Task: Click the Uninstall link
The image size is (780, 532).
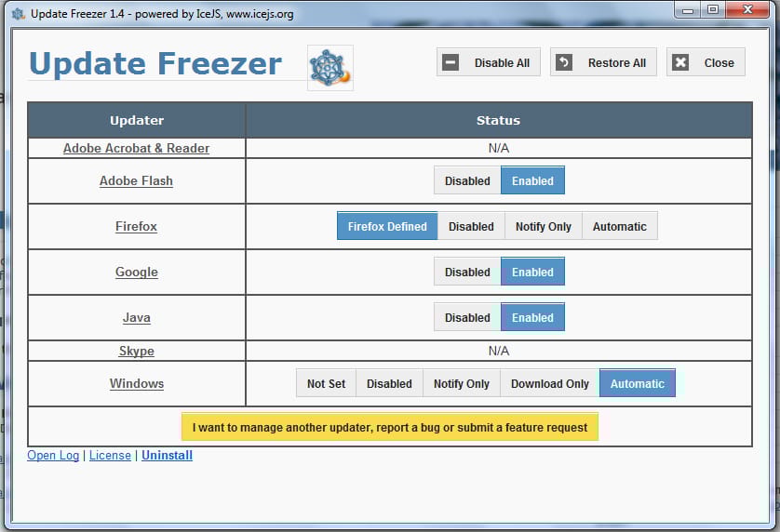Action: (x=168, y=456)
